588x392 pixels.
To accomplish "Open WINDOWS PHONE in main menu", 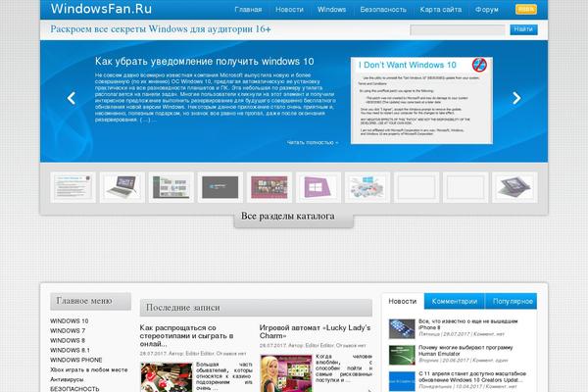I will coord(76,360).
